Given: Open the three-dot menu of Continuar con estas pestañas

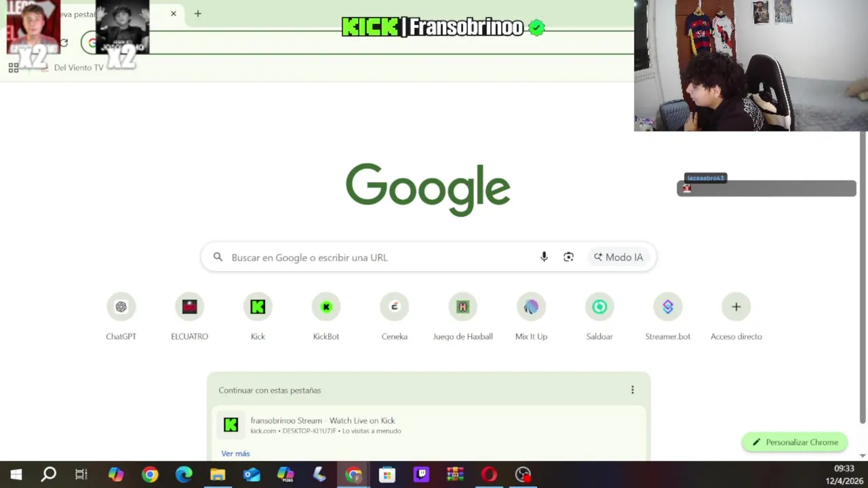Looking at the screenshot, I should pyautogui.click(x=633, y=390).
